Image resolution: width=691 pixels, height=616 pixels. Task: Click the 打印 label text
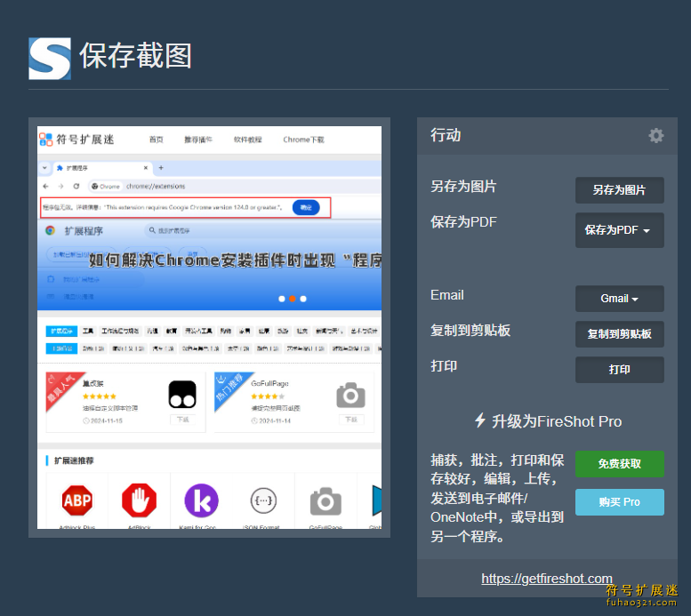444,365
